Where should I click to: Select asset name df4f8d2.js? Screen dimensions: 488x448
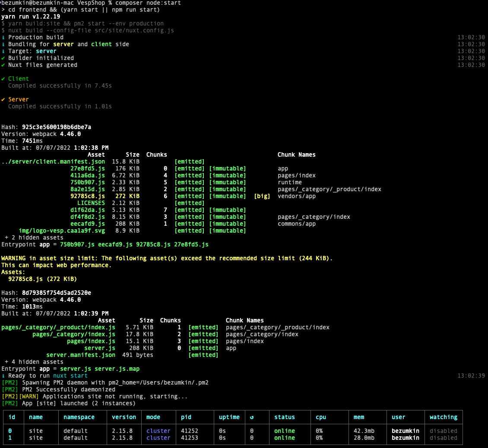click(x=88, y=217)
